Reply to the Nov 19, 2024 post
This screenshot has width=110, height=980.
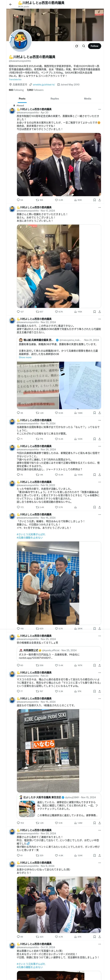click(x=18, y=439)
